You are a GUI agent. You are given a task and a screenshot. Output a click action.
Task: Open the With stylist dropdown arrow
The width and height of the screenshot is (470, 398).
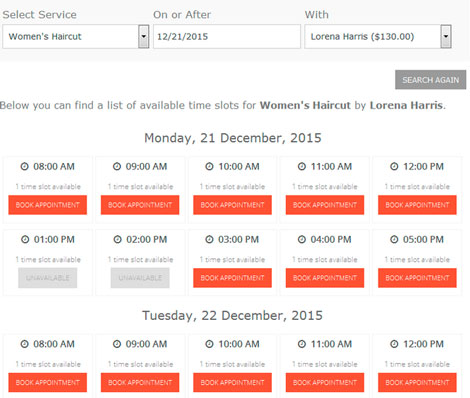coord(446,36)
